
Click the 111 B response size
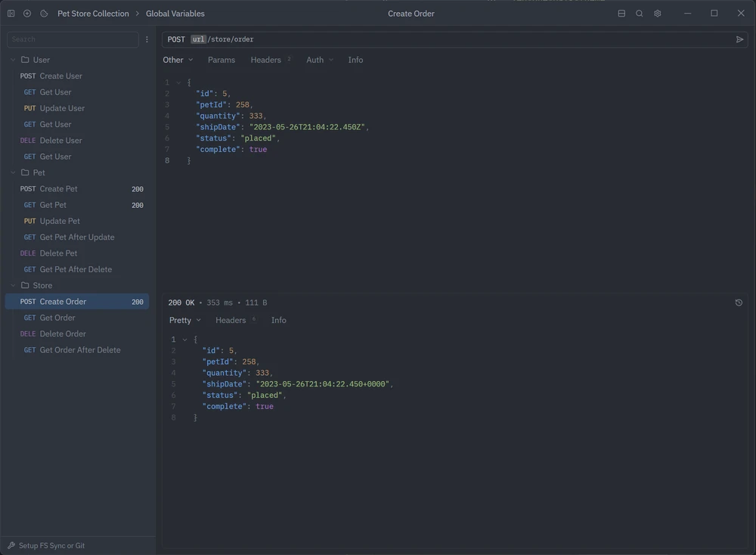(256, 302)
